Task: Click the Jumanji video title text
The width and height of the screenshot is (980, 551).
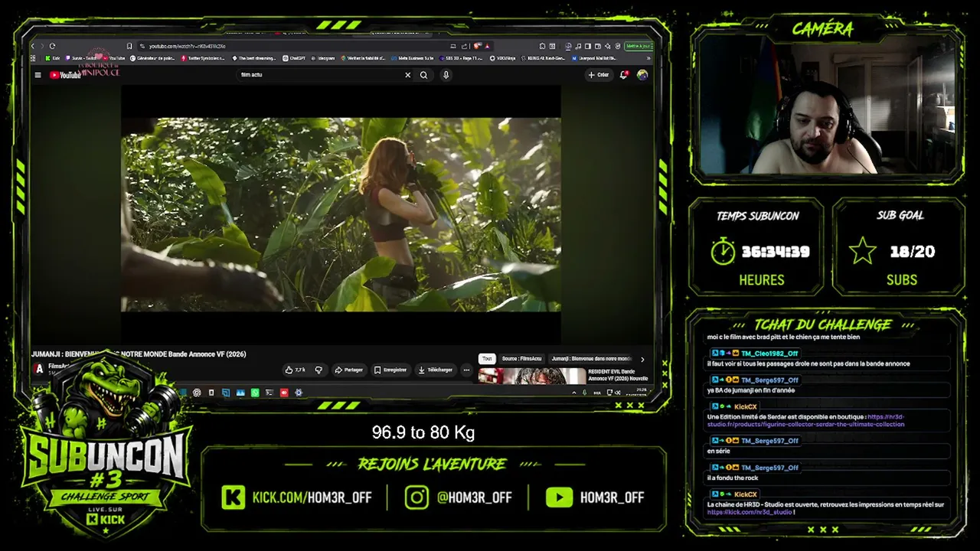Action: pos(139,354)
